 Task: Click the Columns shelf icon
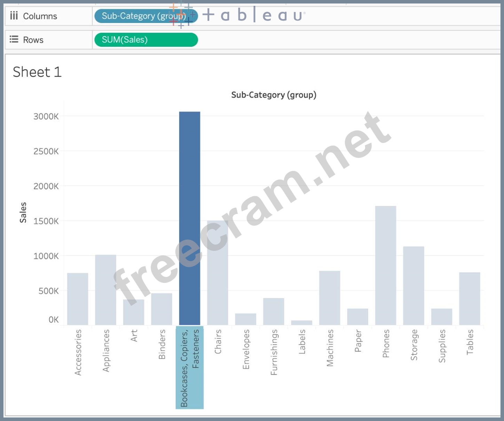pyautogui.click(x=14, y=16)
